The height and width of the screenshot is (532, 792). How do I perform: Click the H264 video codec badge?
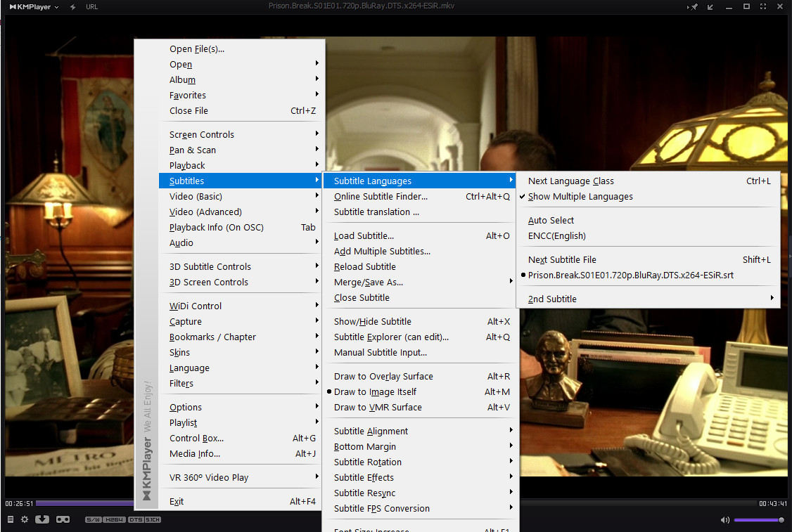point(115,520)
